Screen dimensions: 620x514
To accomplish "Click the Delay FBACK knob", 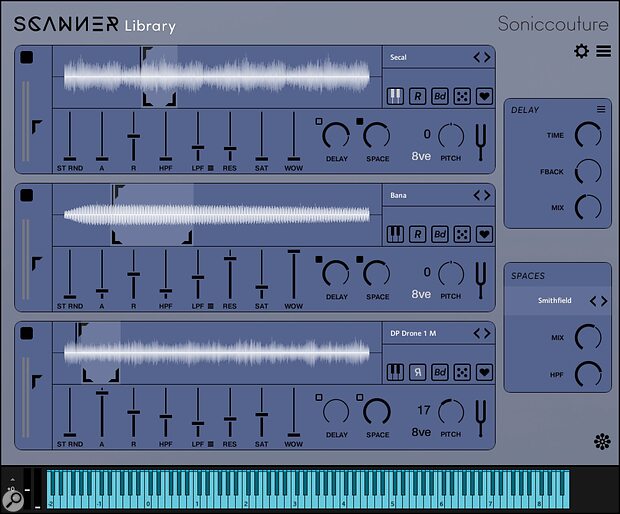I will pos(588,172).
